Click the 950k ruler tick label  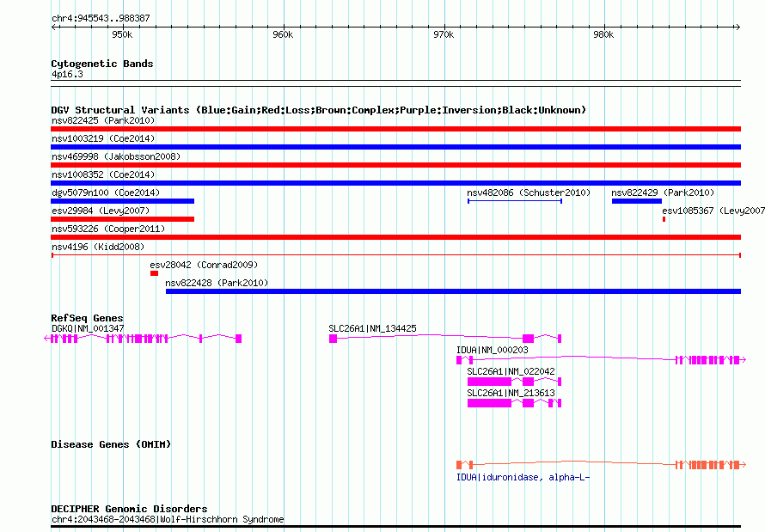122,34
